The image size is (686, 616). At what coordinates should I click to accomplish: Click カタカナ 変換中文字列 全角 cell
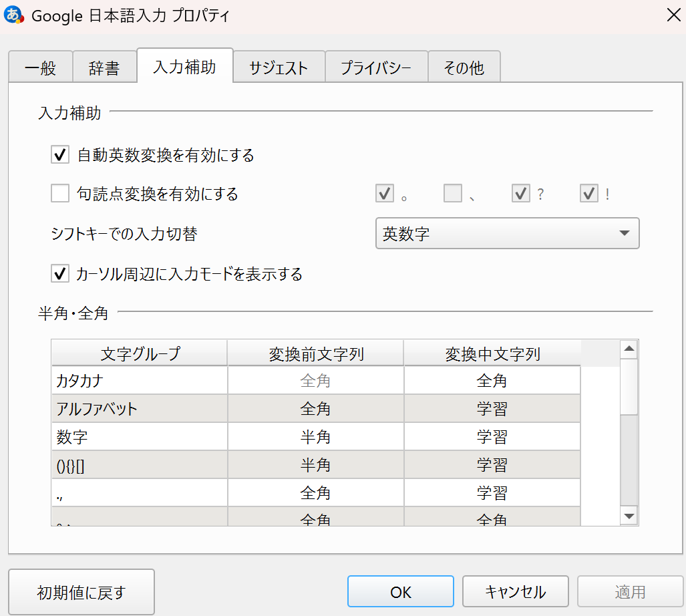[492, 381]
